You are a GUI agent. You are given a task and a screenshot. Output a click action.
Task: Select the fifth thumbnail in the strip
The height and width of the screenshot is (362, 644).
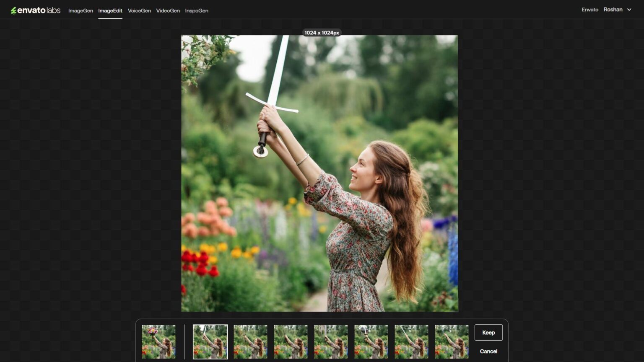click(x=331, y=341)
